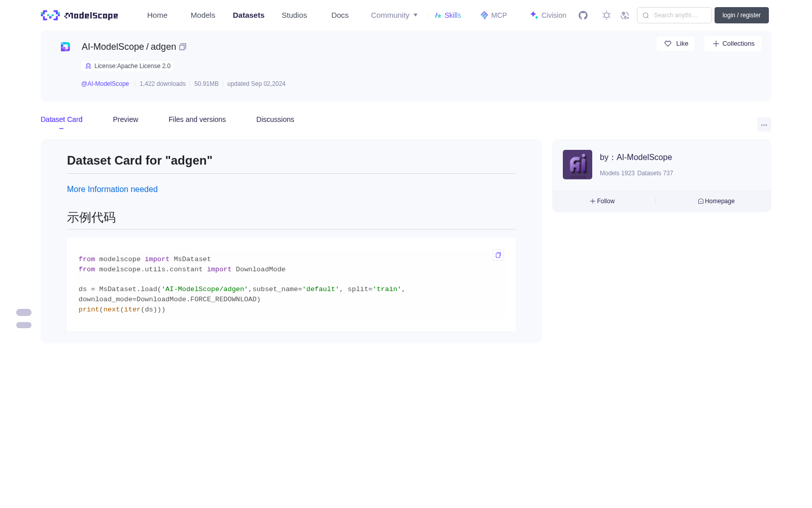Open the Studios menu item
812x508 pixels.
click(x=294, y=15)
